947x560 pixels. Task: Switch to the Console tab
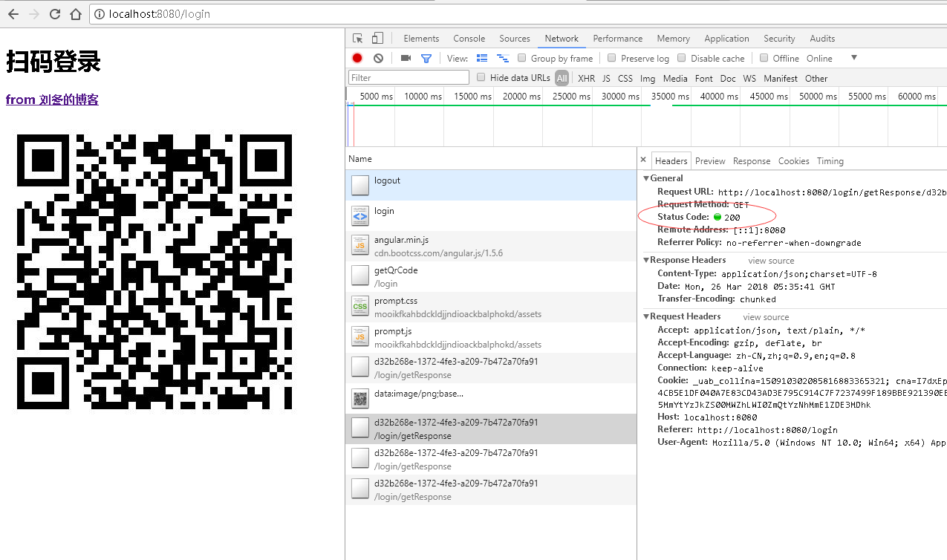pyautogui.click(x=469, y=39)
